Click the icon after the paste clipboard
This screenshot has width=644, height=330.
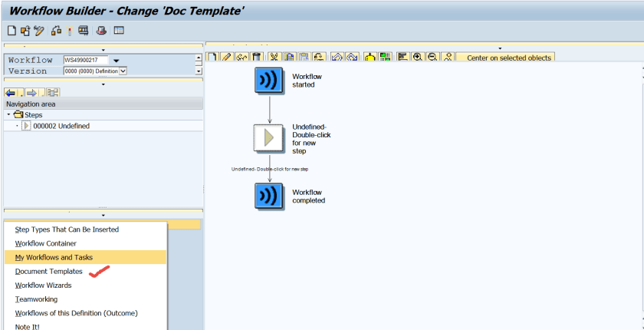point(319,57)
